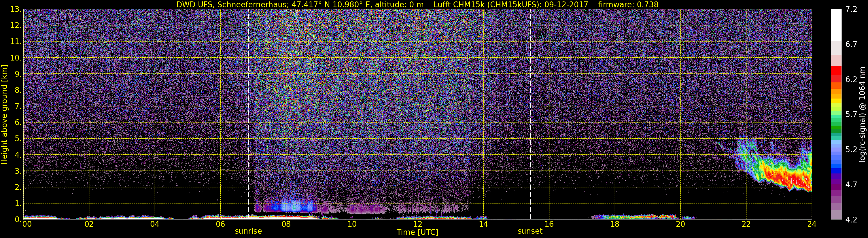The image size is (868, 238).
Task: Click the x-axis tick label 06
Action: coord(220,224)
